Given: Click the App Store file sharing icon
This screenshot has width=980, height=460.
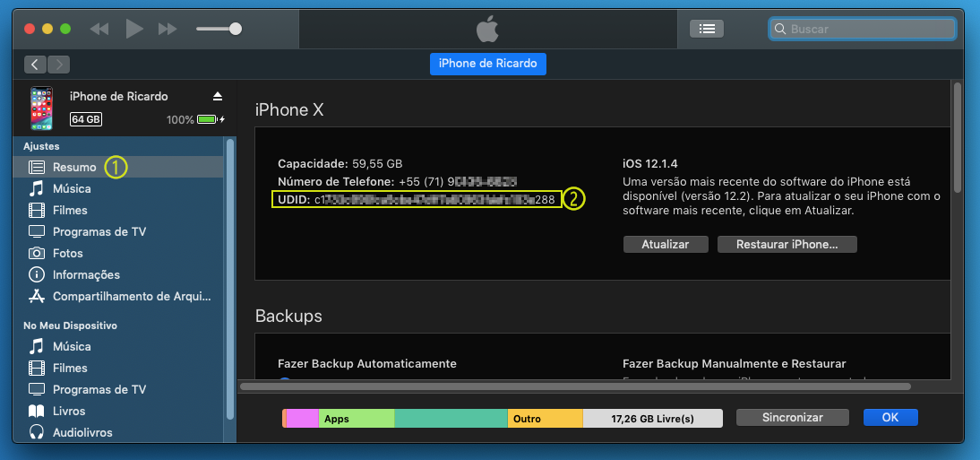Looking at the screenshot, I should [x=37, y=296].
